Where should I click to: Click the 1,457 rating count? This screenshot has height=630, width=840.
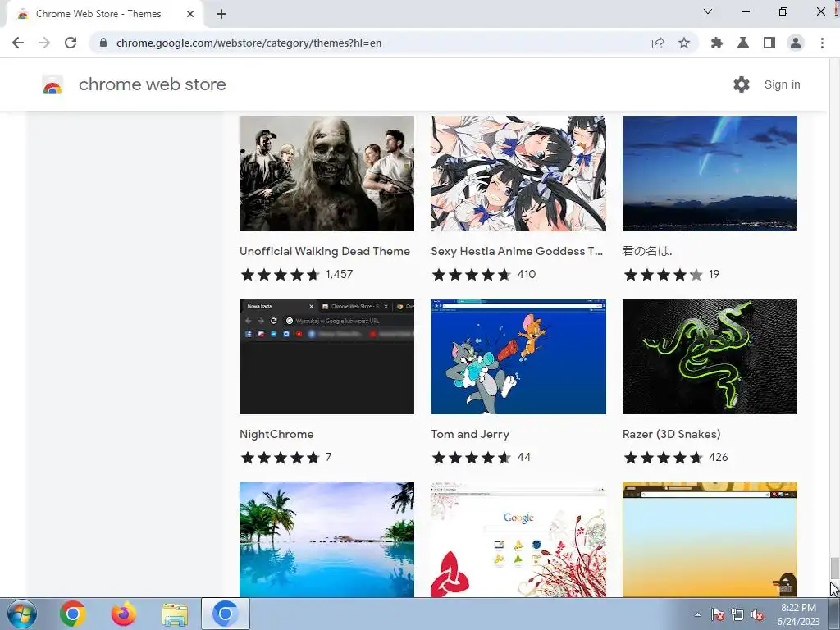(339, 274)
